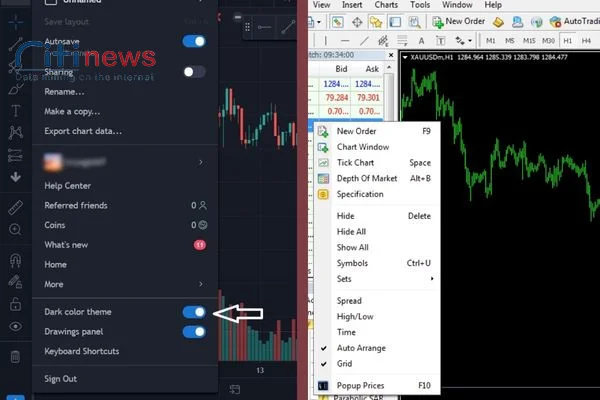Click Coins entry in TradingView menu

(125, 225)
